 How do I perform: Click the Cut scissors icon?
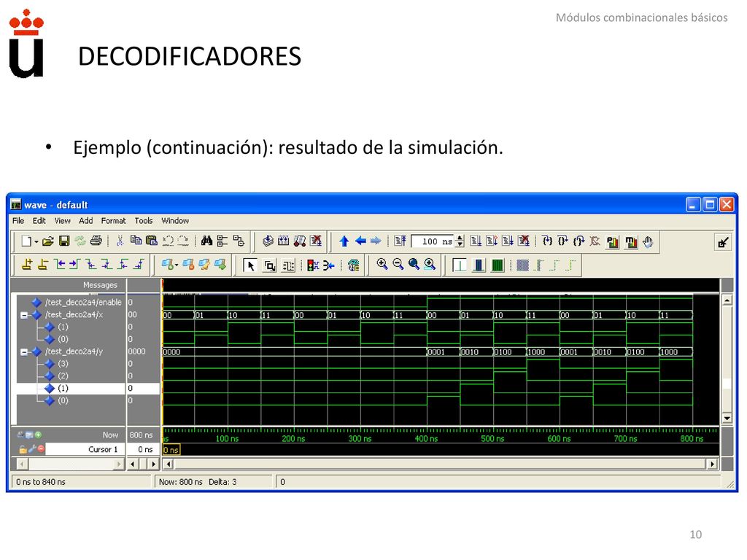click(x=120, y=241)
